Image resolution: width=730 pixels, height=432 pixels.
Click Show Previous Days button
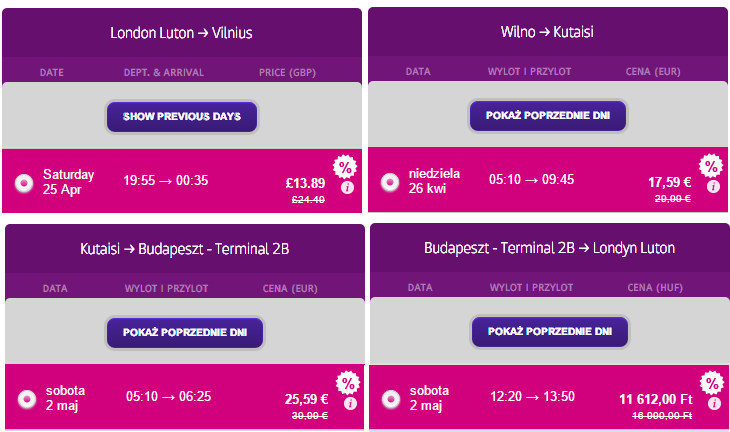[x=182, y=116]
